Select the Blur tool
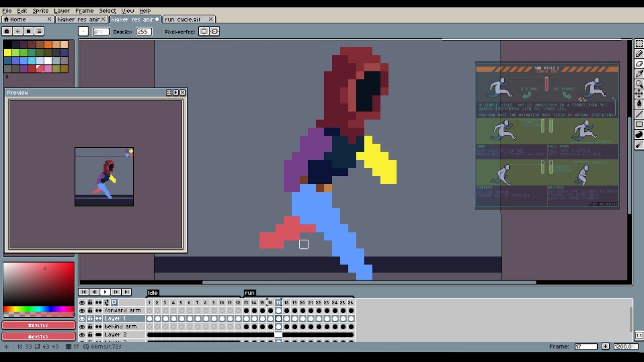The height and width of the screenshot is (362, 644). 639,145
